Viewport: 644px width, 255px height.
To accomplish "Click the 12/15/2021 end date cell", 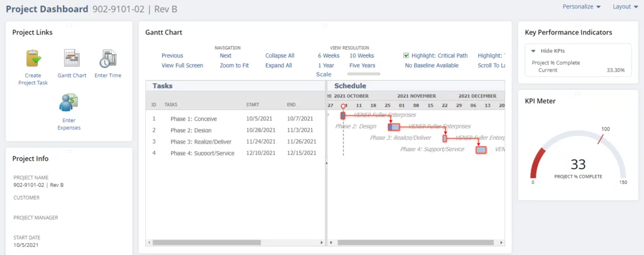I will [301, 154].
